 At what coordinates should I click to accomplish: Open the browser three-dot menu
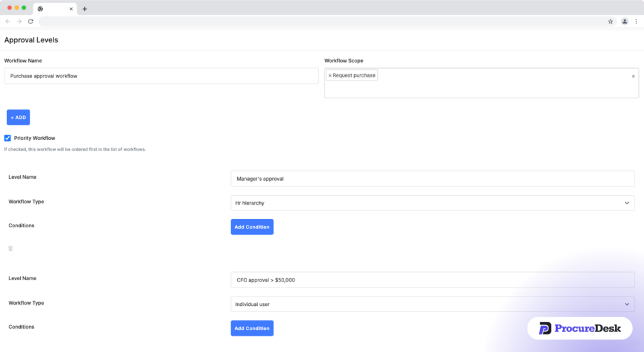coord(636,21)
